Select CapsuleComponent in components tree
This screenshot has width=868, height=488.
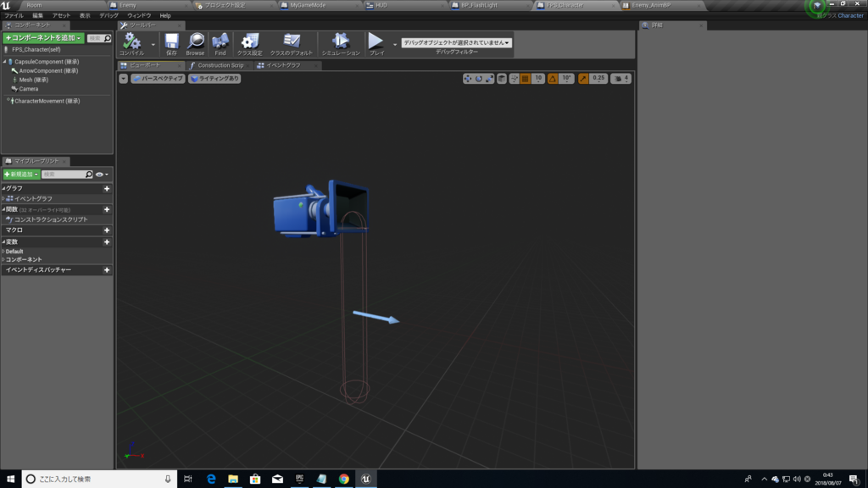[47, 62]
